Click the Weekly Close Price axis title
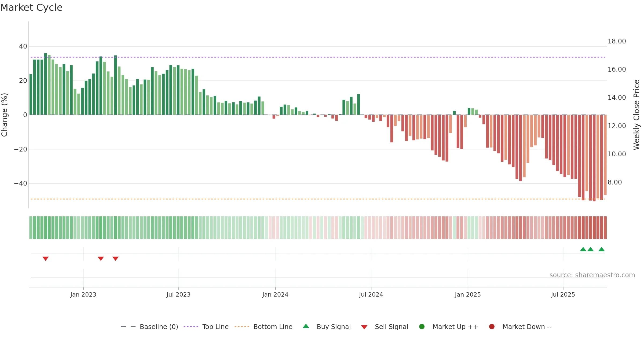The image size is (644, 362). [636, 115]
